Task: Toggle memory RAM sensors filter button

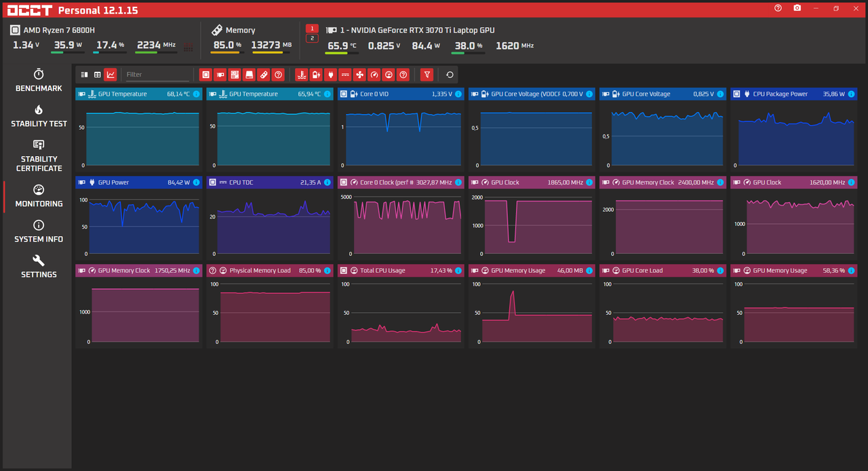Action: (264, 75)
